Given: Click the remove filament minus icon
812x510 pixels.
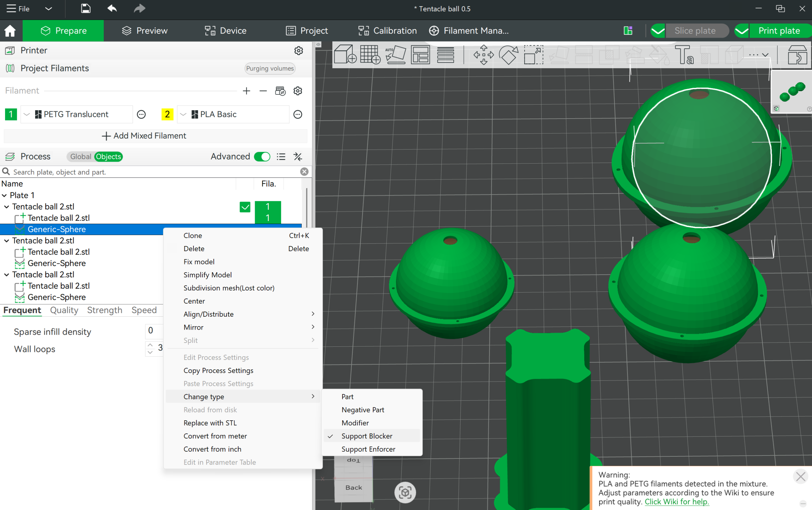Looking at the screenshot, I should point(263,91).
